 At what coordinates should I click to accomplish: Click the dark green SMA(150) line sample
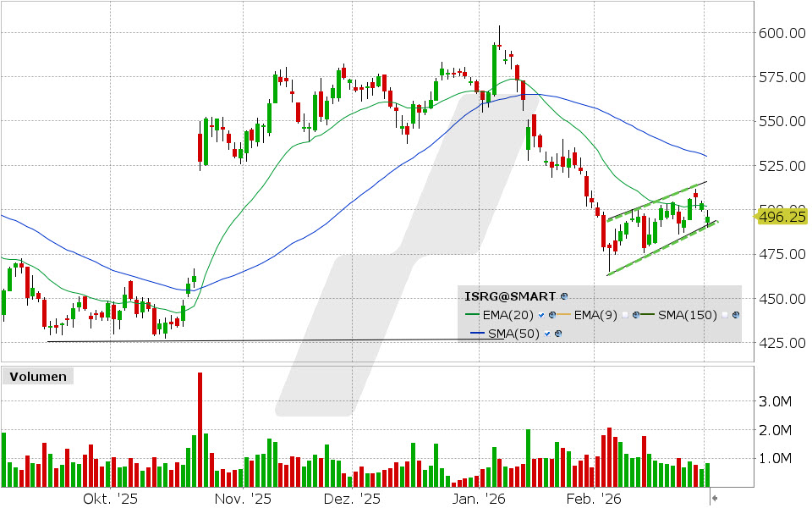[648, 315]
